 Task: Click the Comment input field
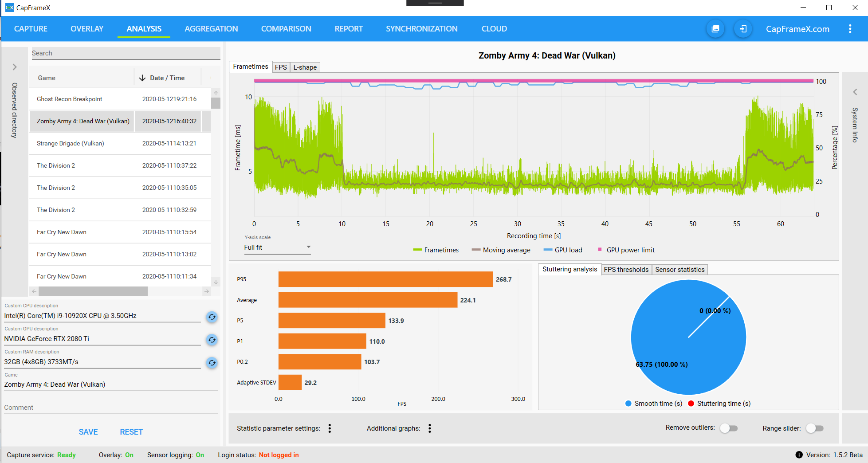point(111,408)
